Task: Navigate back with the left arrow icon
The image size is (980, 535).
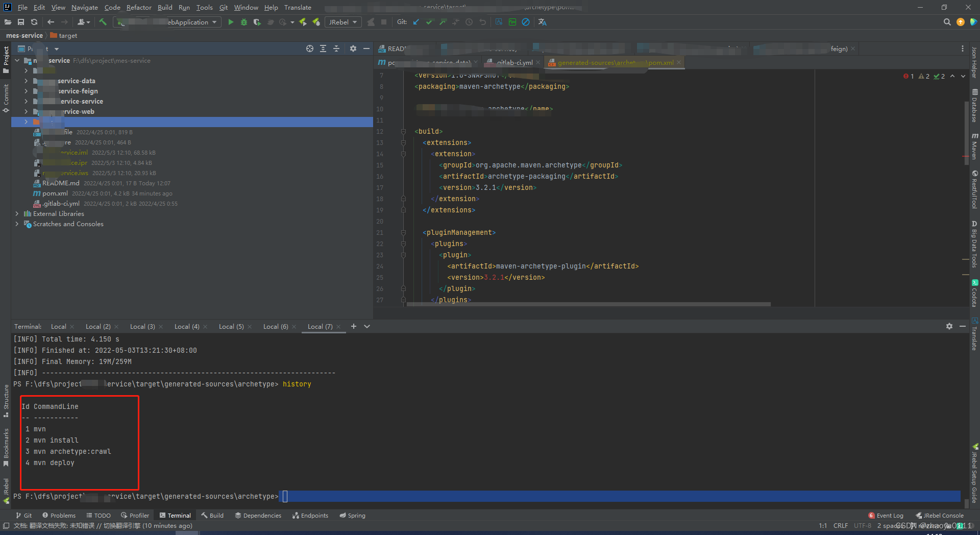Action: [51, 22]
